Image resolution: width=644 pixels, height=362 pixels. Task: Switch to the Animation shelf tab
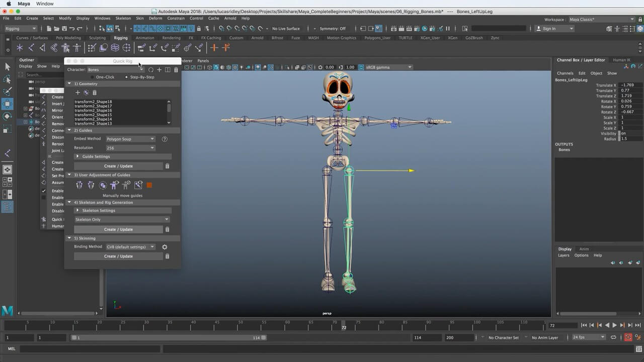(x=145, y=38)
